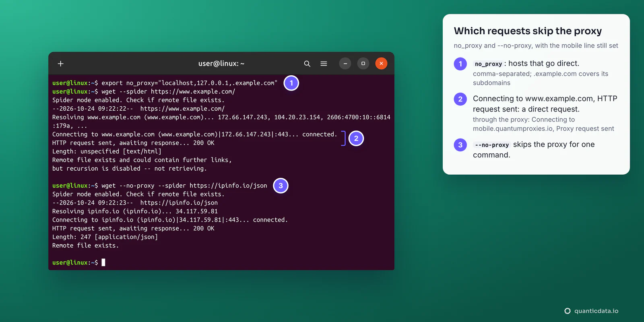Click the "export no_proxy=" command line
644x322 pixels.
(165, 83)
